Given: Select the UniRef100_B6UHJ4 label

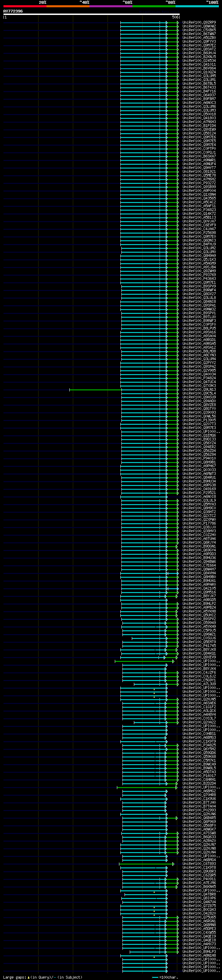Looking at the screenshot, I should [x=199, y=53].
